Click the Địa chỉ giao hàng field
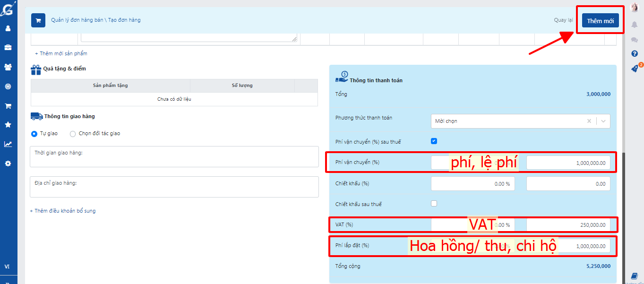Screen dimensions: 644x284 [174, 187]
